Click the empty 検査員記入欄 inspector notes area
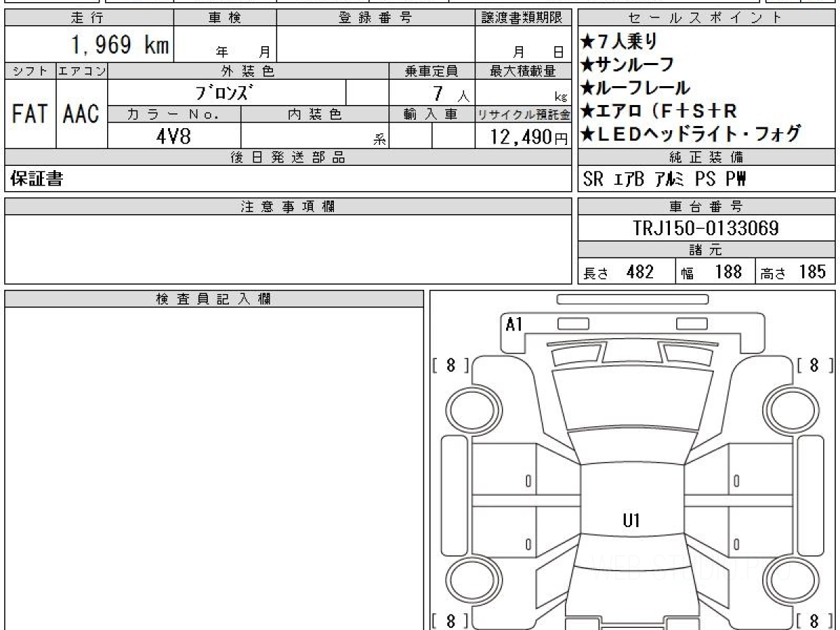Viewport: 840px width, 630px height. [214, 468]
